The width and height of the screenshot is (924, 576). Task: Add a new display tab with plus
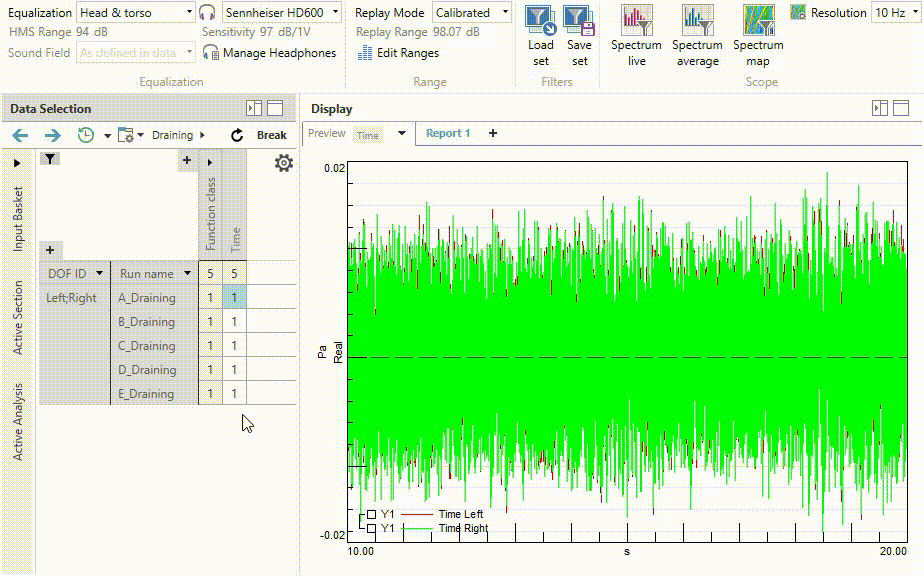click(x=493, y=133)
